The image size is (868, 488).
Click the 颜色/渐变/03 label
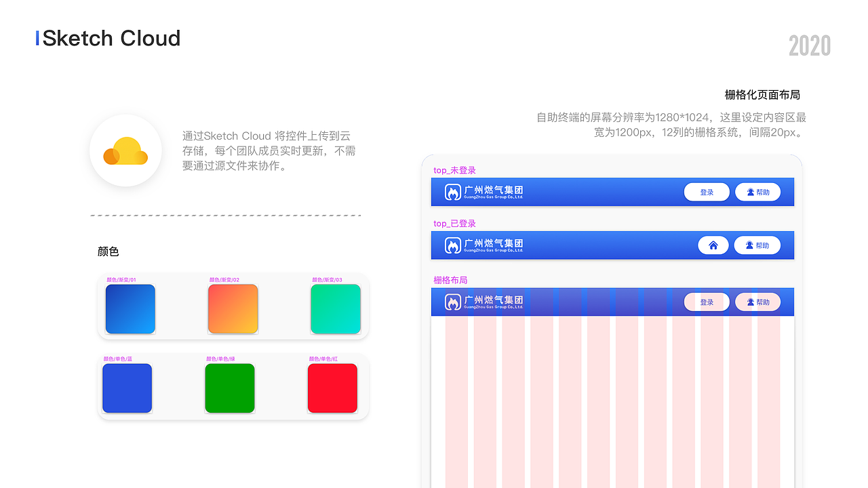click(x=327, y=280)
